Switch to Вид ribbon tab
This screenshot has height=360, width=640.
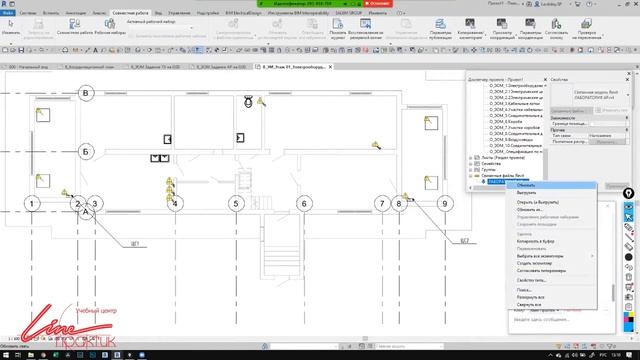pos(158,13)
